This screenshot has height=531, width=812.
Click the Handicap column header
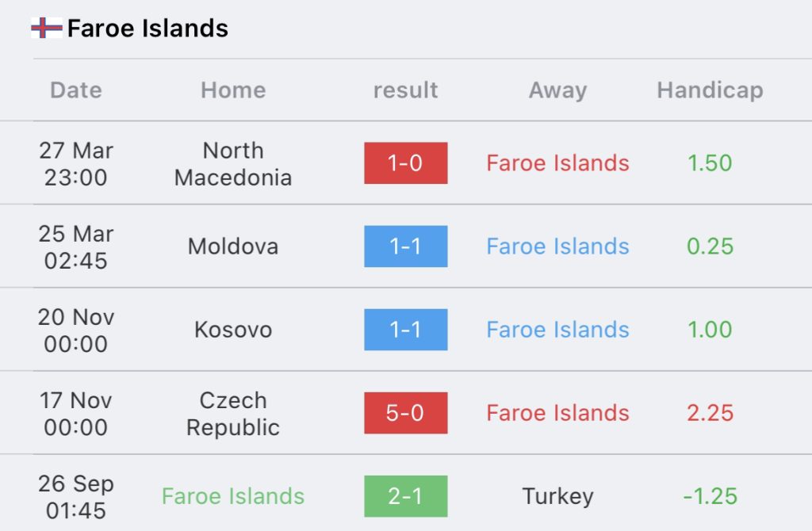(710, 90)
